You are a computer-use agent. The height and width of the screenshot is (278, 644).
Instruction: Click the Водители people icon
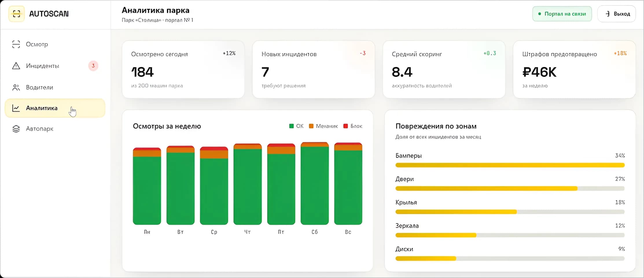pyautogui.click(x=16, y=88)
